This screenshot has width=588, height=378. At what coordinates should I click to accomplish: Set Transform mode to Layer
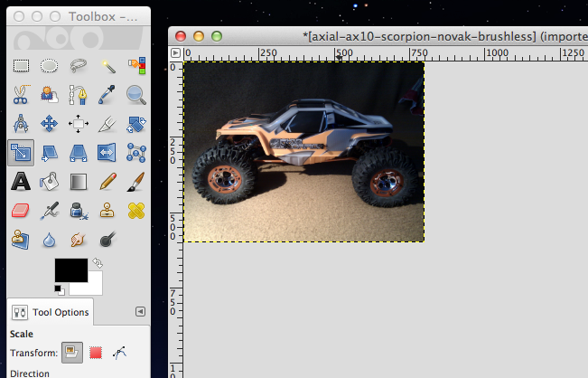(x=71, y=353)
